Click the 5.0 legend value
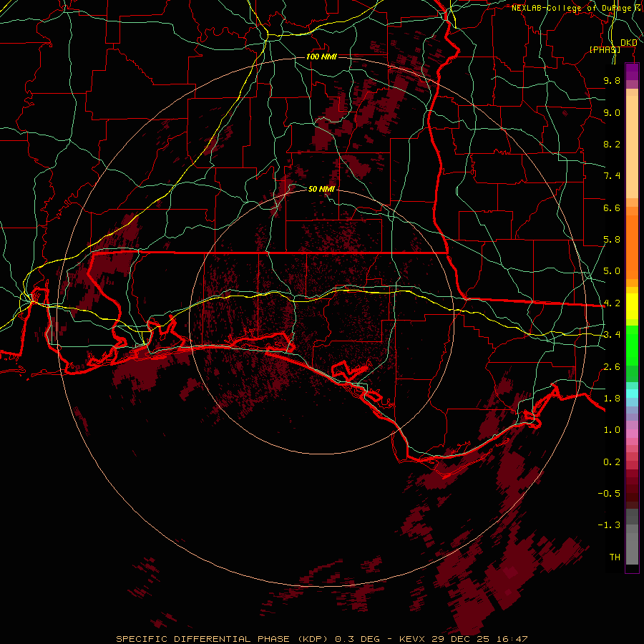Image resolution: width=644 pixels, height=644 pixels. tap(612, 271)
